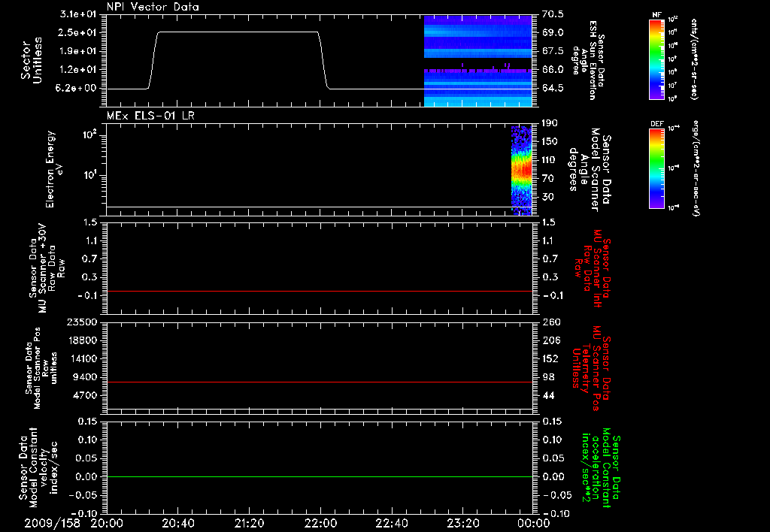Click the '2009/158' date label

click(x=53, y=523)
